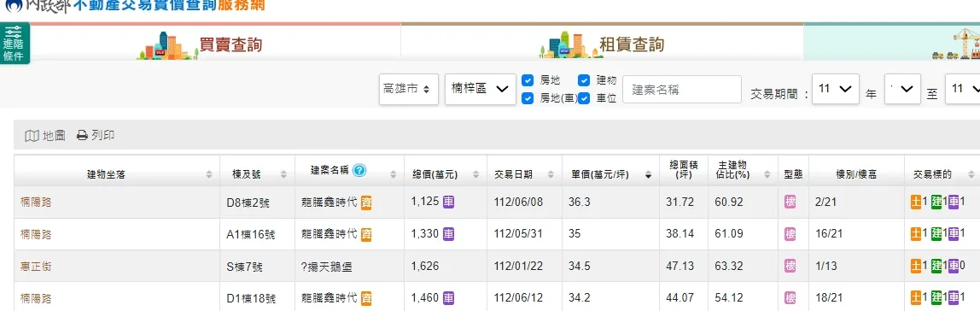The width and height of the screenshot is (980, 311).
Task: Click the 資 badge in the D1棟18號 row
Action: (x=366, y=298)
